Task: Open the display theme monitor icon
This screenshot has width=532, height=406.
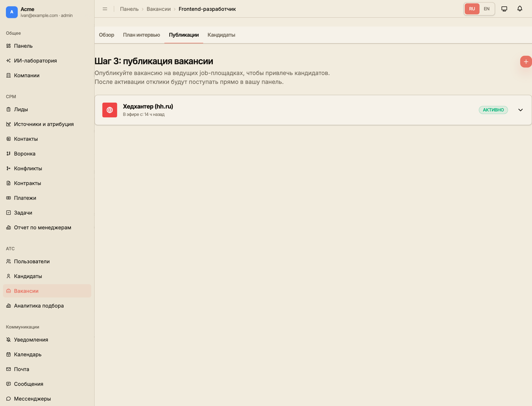Action: point(504,9)
